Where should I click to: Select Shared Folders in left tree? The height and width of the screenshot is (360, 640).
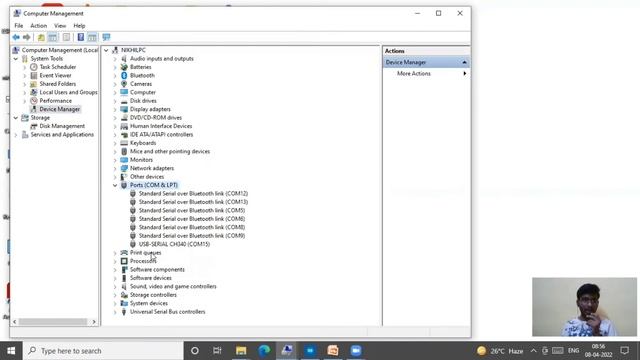click(58, 84)
